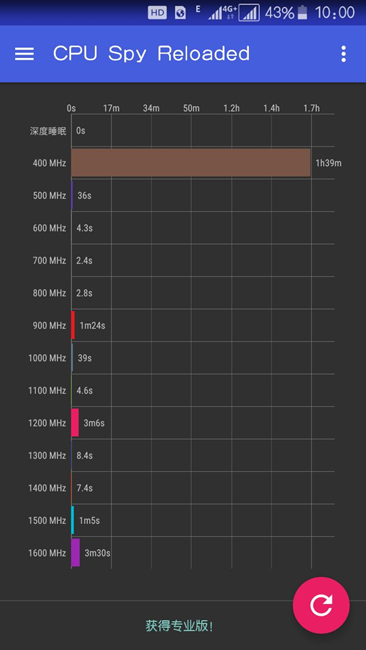This screenshot has height=650, width=366.
Task: Tap the pink refresh floating button
Action: [x=321, y=605]
